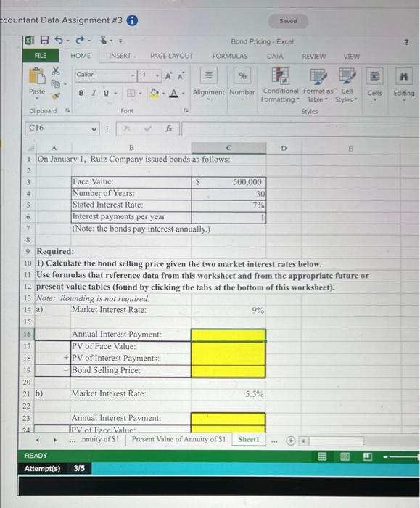Click the Help question mark icon
The width and height of the screenshot is (420, 508).
pyautogui.click(x=406, y=42)
